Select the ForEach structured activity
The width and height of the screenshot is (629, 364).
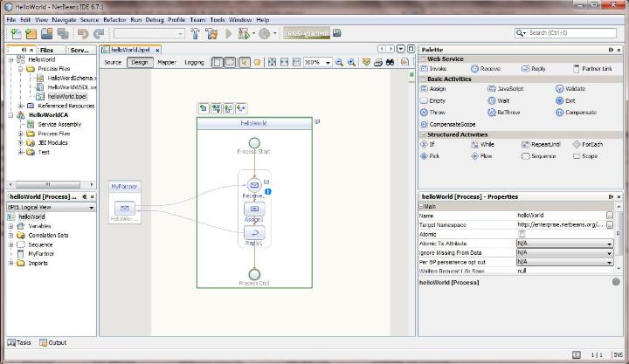pyautogui.click(x=588, y=144)
